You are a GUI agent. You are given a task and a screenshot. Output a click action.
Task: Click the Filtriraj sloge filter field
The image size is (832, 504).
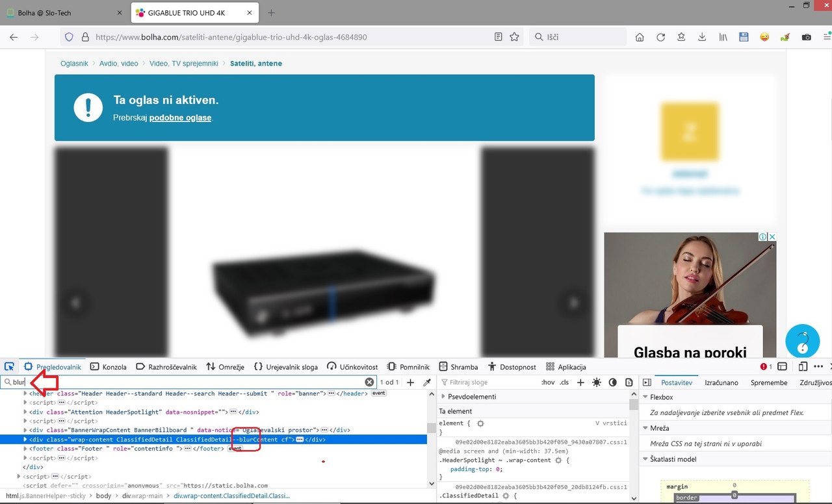point(487,383)
